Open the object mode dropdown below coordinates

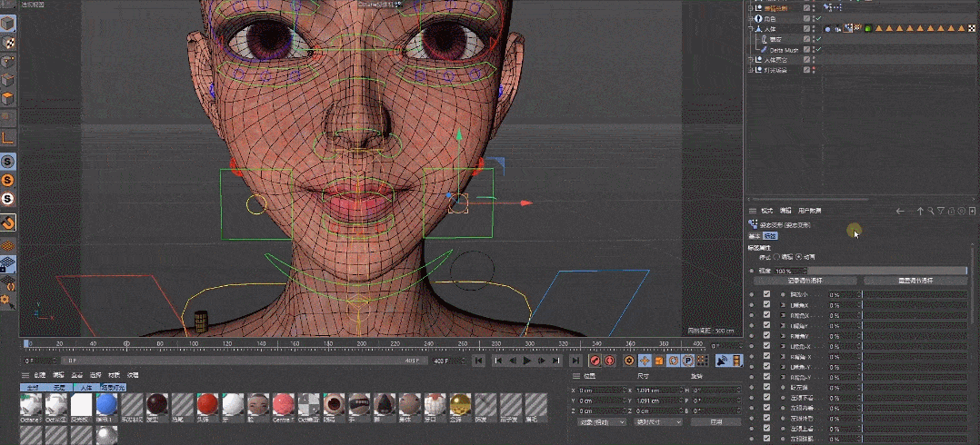[x=601, y=422]
